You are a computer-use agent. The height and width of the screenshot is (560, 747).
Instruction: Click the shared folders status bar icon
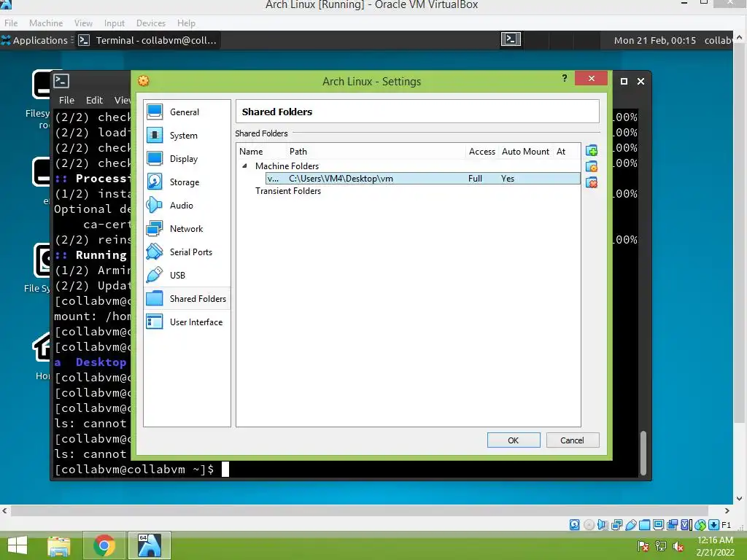(645, 525)
